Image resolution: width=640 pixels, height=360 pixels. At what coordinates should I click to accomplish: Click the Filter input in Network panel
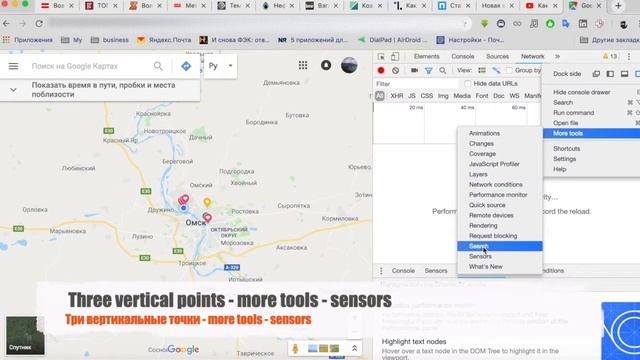point(416,84)
